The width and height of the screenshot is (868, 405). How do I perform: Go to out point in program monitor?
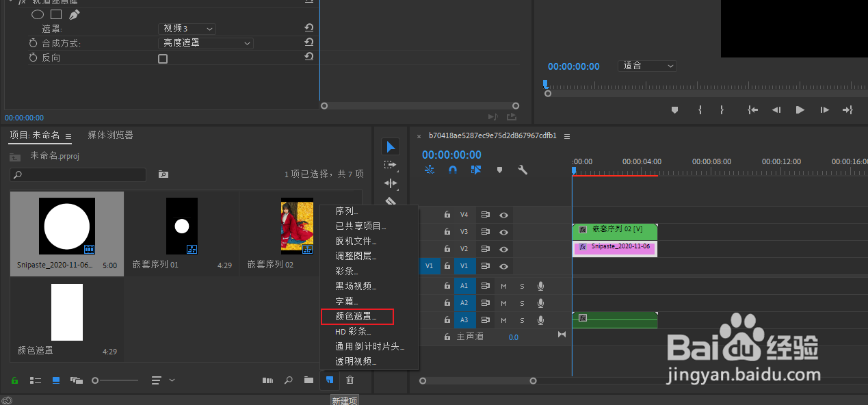click(x=847, y=109)
